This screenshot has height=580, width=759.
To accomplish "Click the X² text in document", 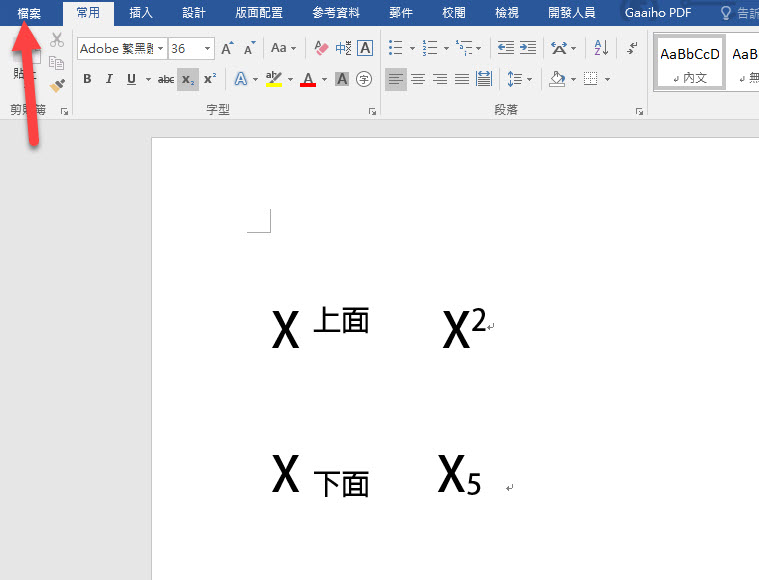I will (x=464, y=328).
